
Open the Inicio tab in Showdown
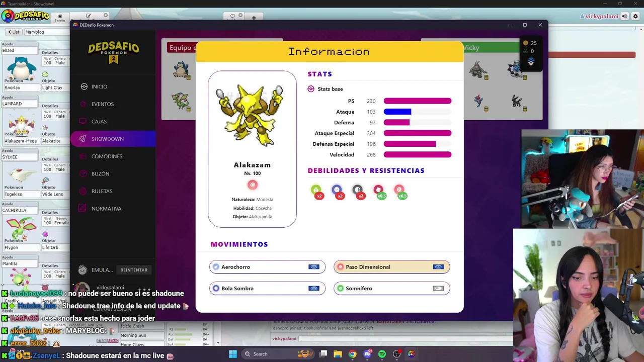pos(60,18)
